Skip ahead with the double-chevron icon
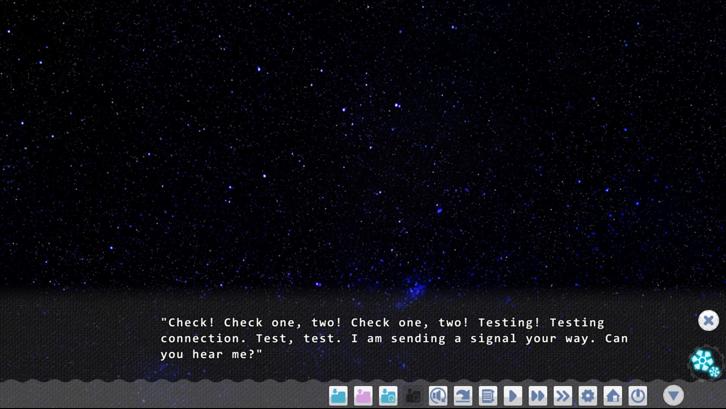 click(x=563, y=396)
